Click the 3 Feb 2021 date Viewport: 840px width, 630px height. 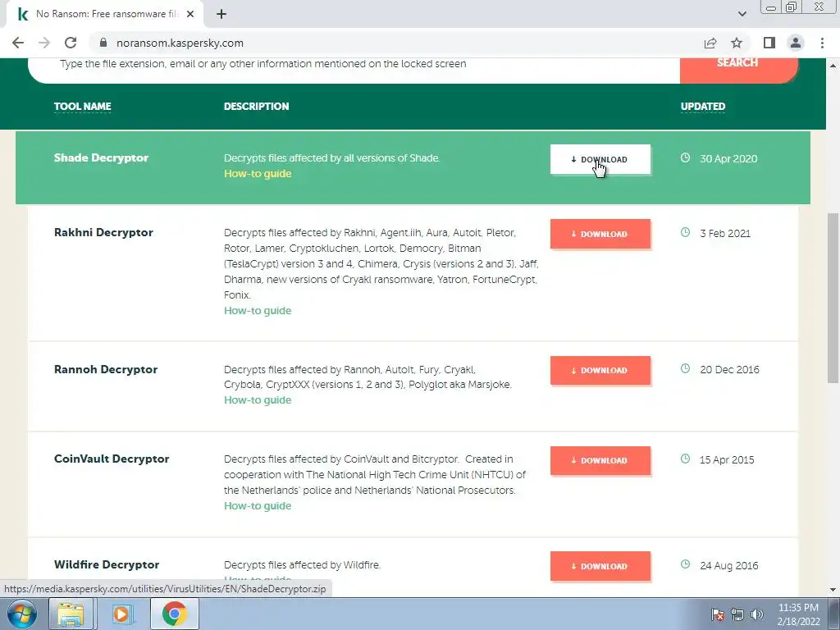(725, 234)
